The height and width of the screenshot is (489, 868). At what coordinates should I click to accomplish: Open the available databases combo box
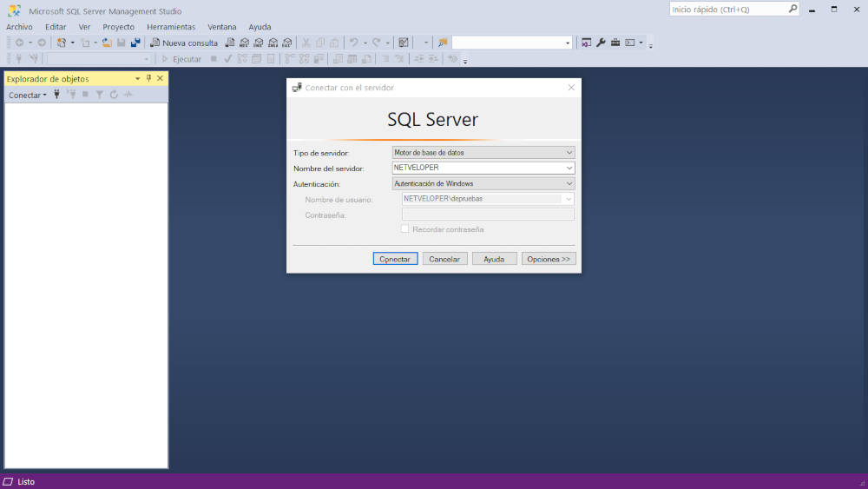coord(97,59)
